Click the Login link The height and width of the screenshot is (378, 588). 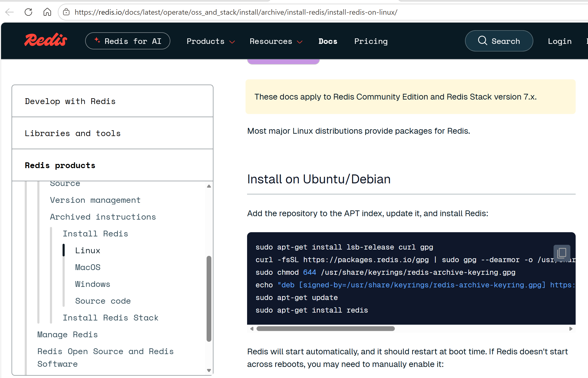tap(560, 41)
